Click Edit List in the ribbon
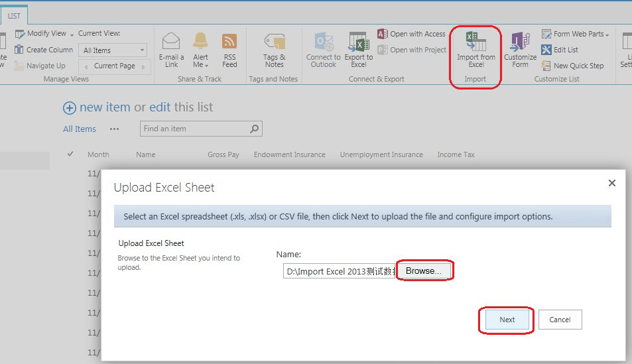Image resolution: width=632 pixels, height=364 pixels. tap(560, 50)
